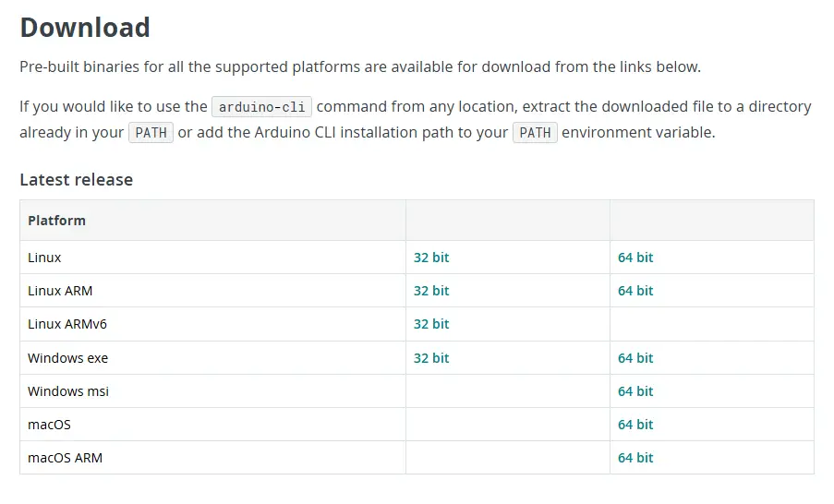
Task: Click the first PATH code label
Action: point(151,132)
